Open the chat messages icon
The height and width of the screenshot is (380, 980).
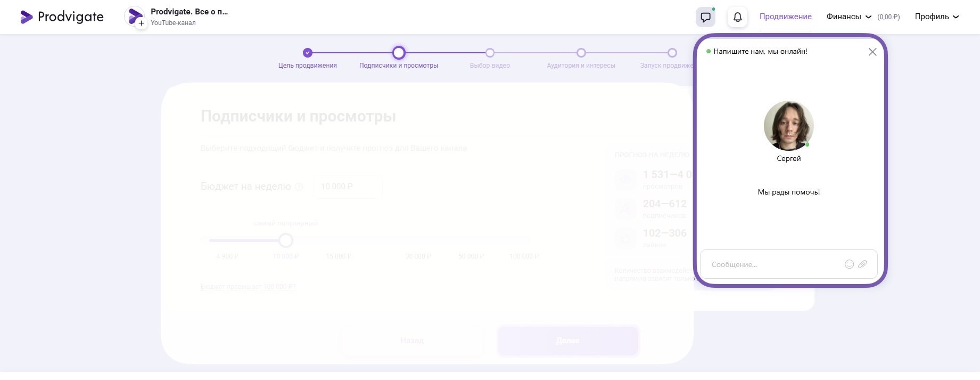click(705, 17)
